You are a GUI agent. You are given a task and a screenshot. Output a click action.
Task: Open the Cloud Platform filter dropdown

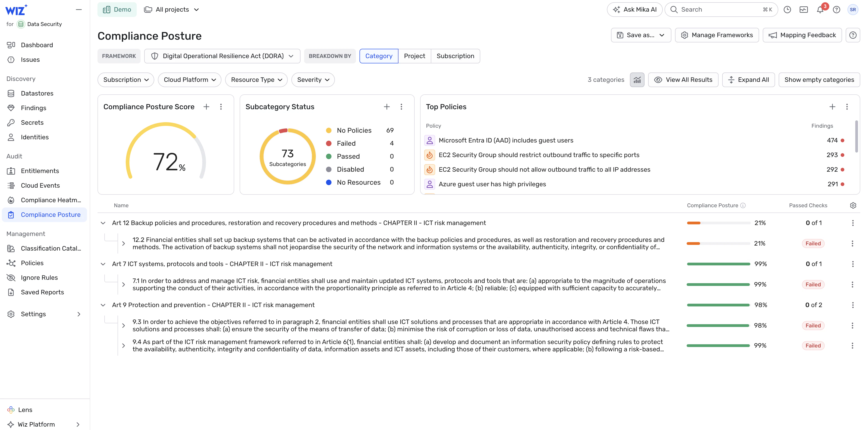[x=189, y=80]
